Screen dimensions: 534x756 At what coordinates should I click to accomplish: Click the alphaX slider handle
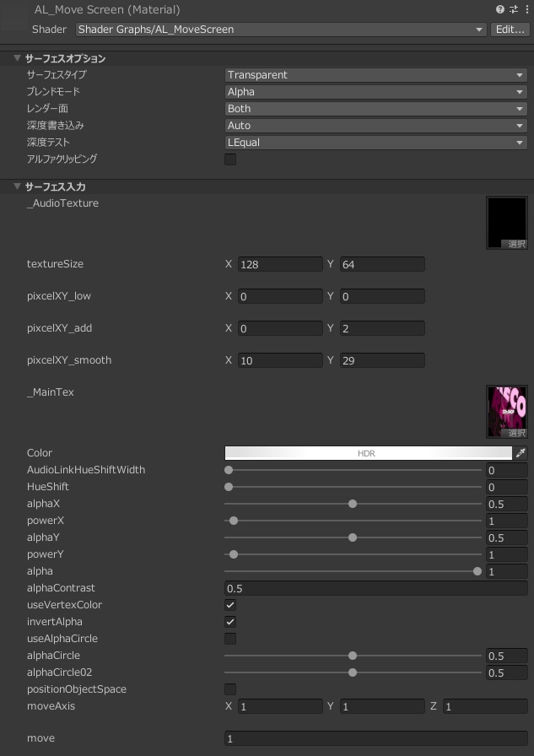353,504
